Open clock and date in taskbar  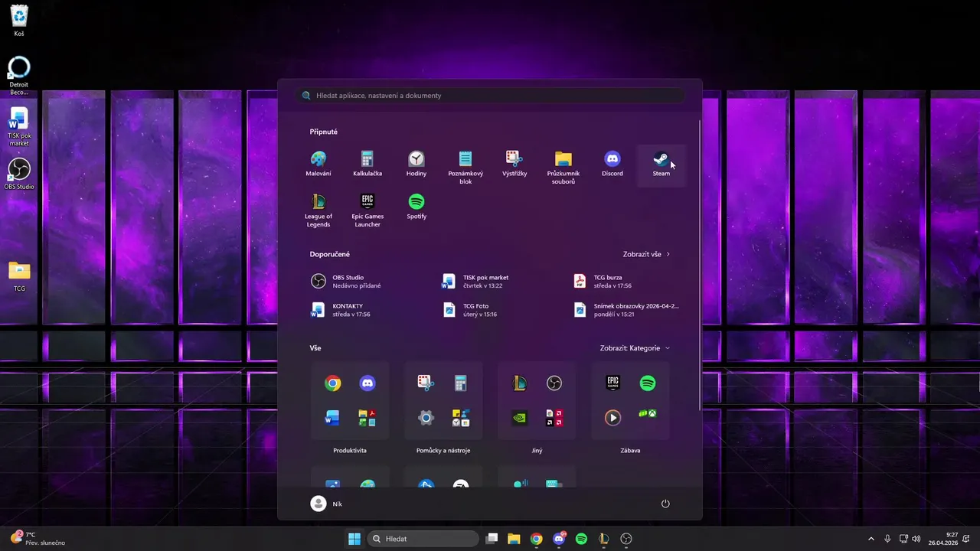click(x=943, y=539)
